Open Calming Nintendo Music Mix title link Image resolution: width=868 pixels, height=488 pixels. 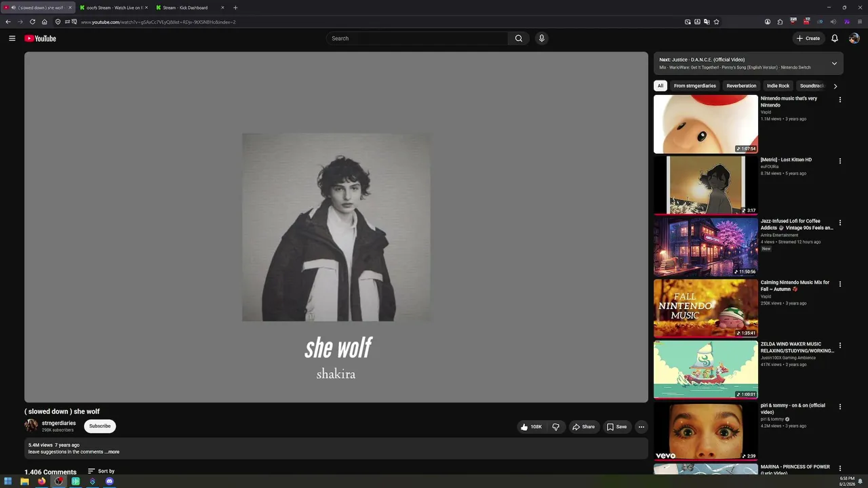(795, 286)
